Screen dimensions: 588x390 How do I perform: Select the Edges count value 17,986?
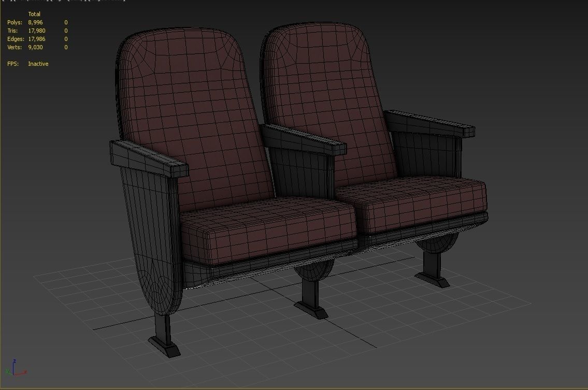[37, 39]
